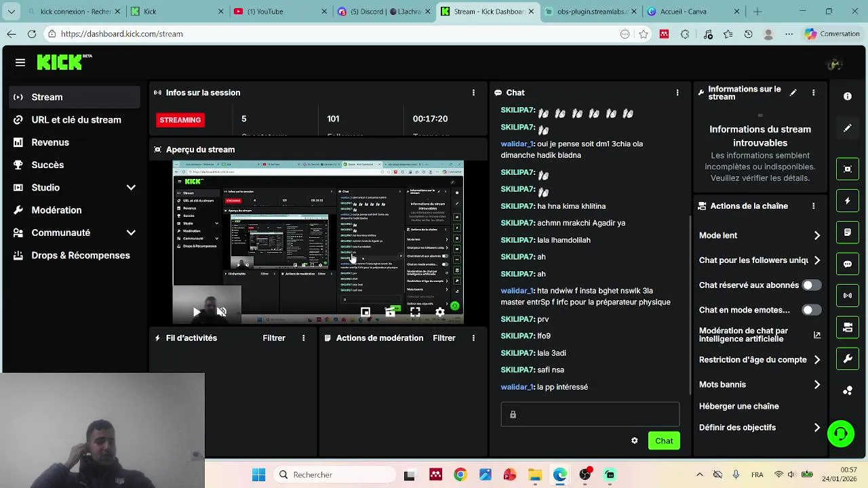Open the green headset support button
The width and height of the screenshot is (868, 488).
[x=841, y=434]
